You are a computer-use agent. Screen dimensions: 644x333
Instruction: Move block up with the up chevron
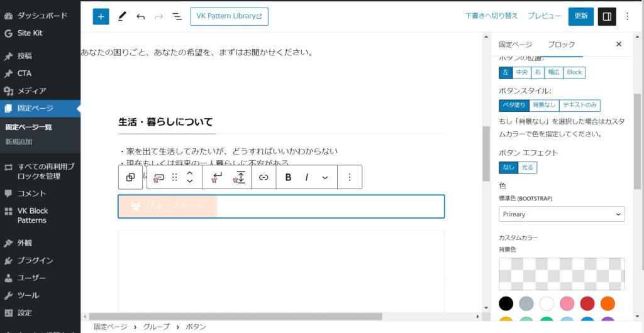click(x=190, y=173)
